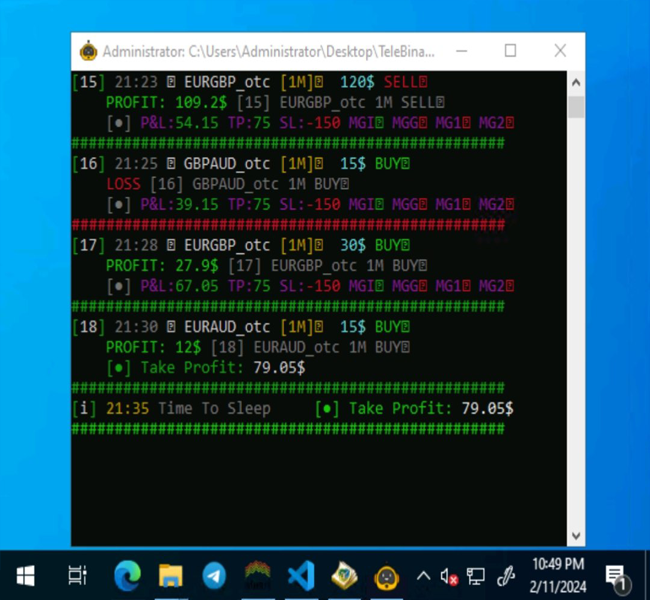The width and height of the screenshot is (650, 600).
Task: Launch Microsoft Edge from the taskbar
Action: click(128, 575)
